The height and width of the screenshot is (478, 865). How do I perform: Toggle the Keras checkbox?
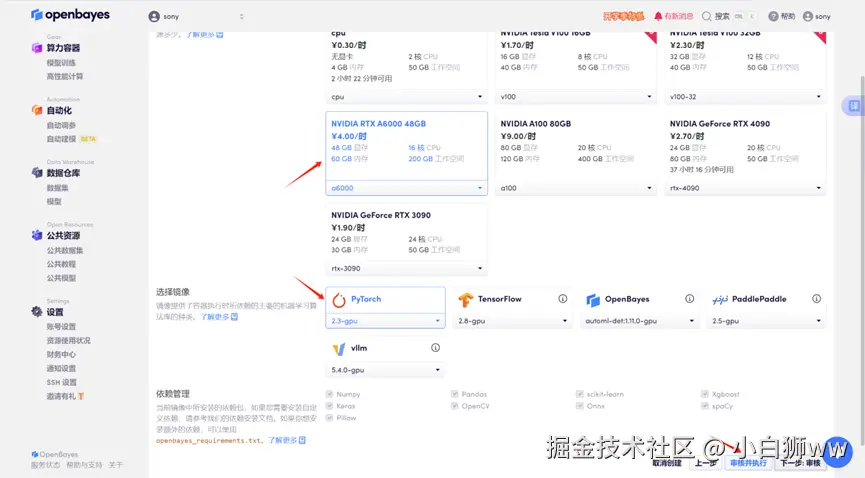click(329, 406)
